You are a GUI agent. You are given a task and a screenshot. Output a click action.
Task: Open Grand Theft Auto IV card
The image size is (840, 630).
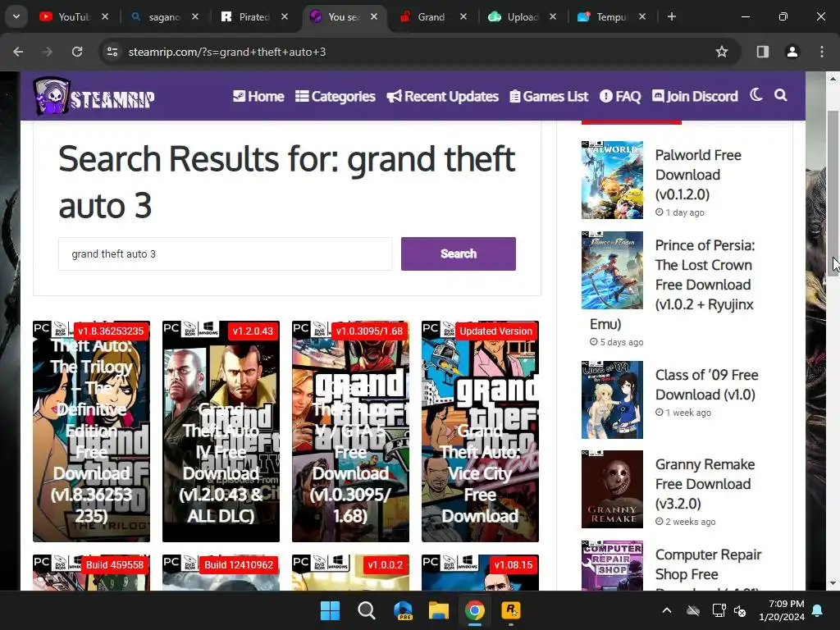pos(221,431)
